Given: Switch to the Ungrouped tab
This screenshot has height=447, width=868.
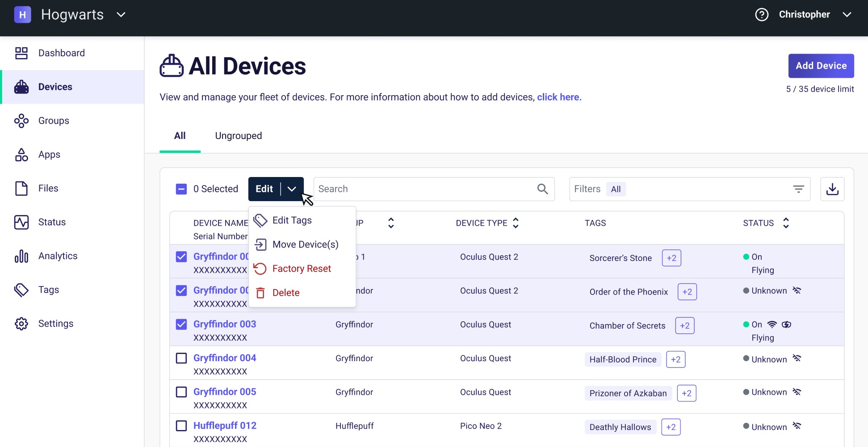Looking at the screenshot, I should pyautogui.click(x=239, y=136).
